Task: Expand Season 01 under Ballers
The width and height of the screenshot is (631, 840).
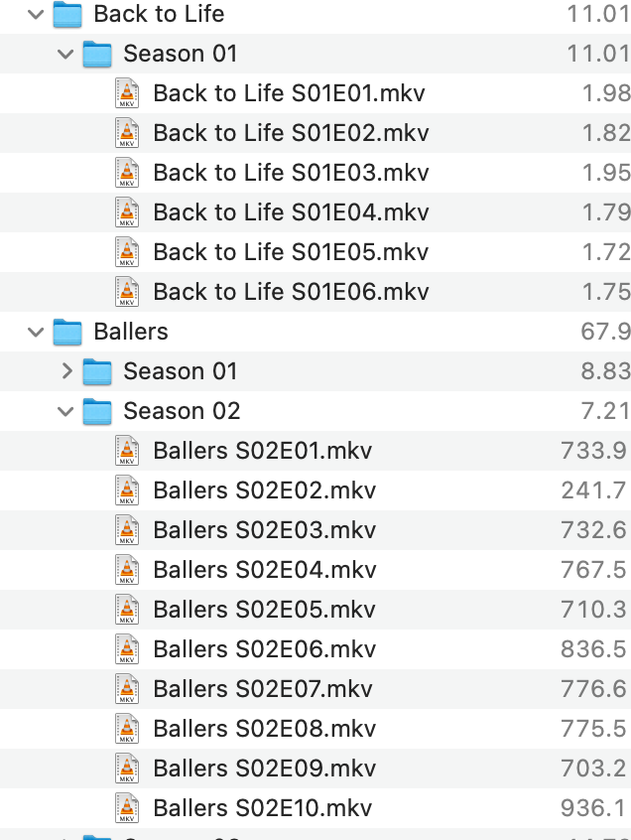Action: pyautogui.click(x=66, y=371)
